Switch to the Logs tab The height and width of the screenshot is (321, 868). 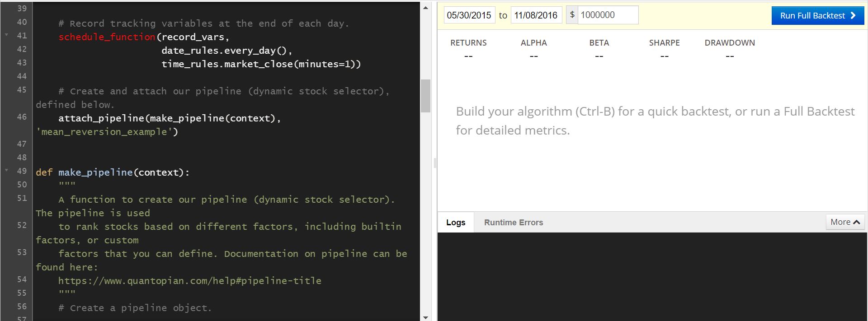(x=456, y=222)
